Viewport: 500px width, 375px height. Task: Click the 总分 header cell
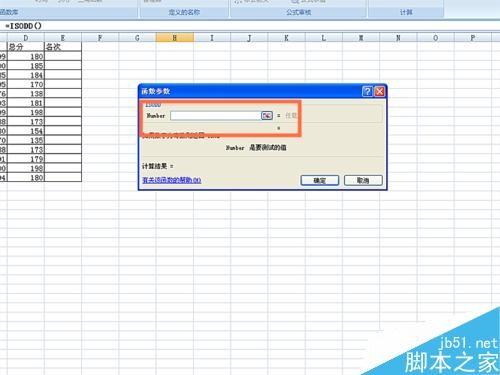[26, 47]
